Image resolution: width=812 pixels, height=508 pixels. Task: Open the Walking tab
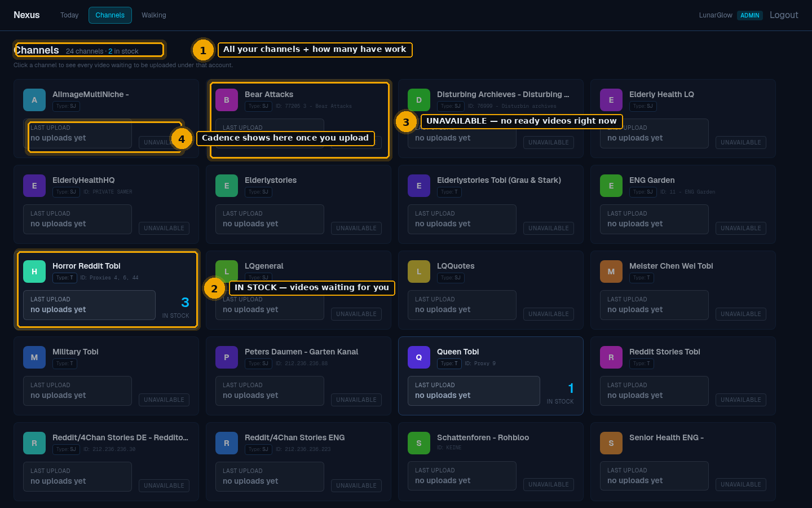[x=154, y=15]
